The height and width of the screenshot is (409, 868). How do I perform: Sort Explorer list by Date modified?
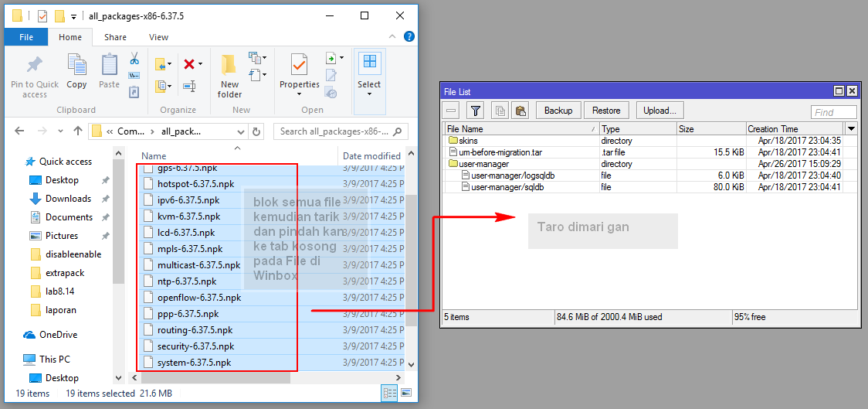pos(371,155)
